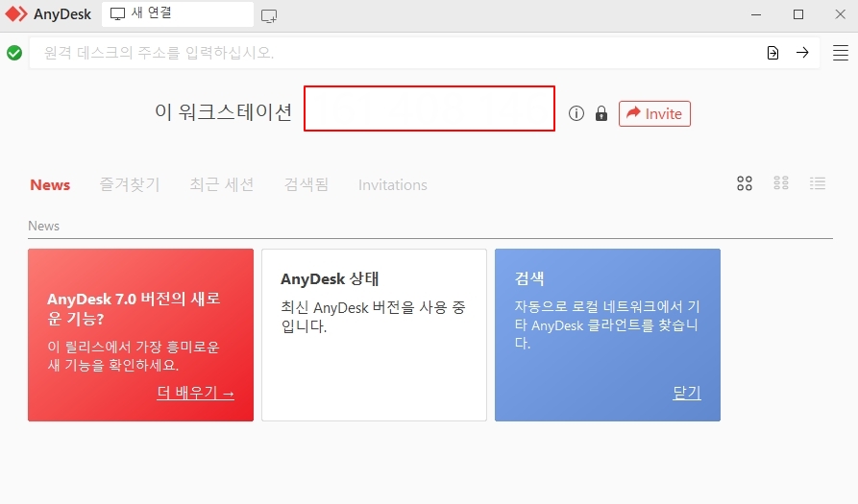Switch to small tiles view
This screenshot has height=504, width=858.
(781, 183)
